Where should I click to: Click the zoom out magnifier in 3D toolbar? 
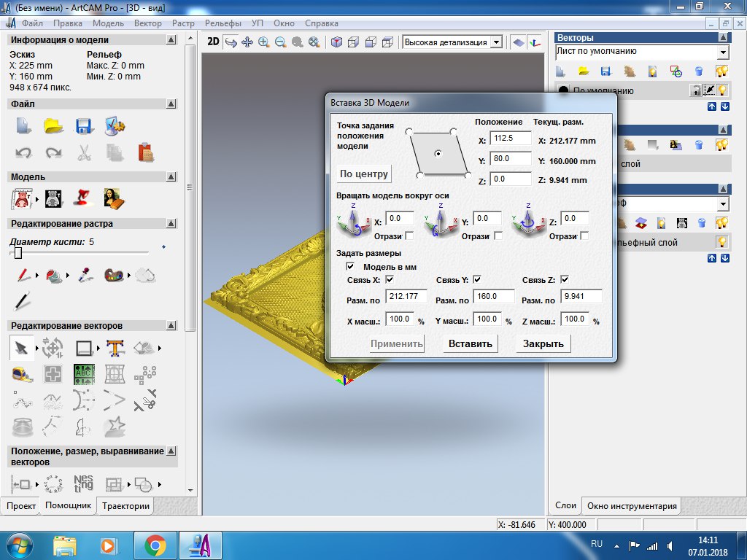tap(281, 42)
